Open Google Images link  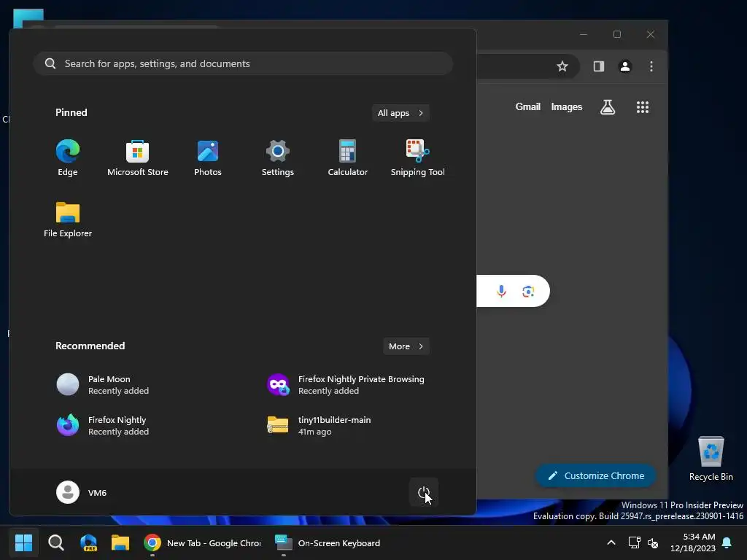566,106
